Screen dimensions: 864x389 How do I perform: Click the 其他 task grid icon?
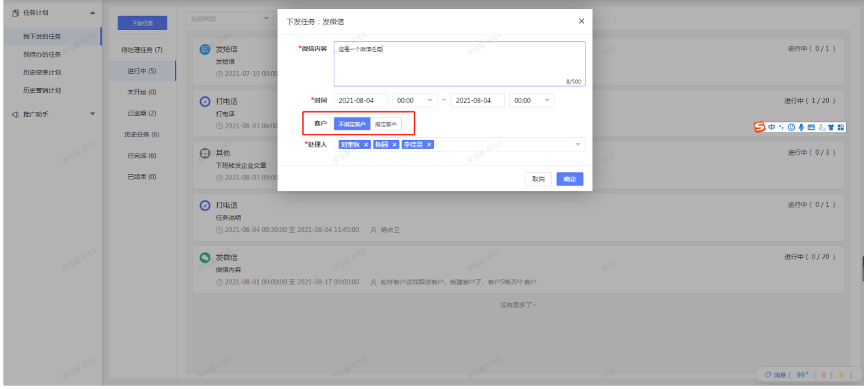click(x=204, y=154)
